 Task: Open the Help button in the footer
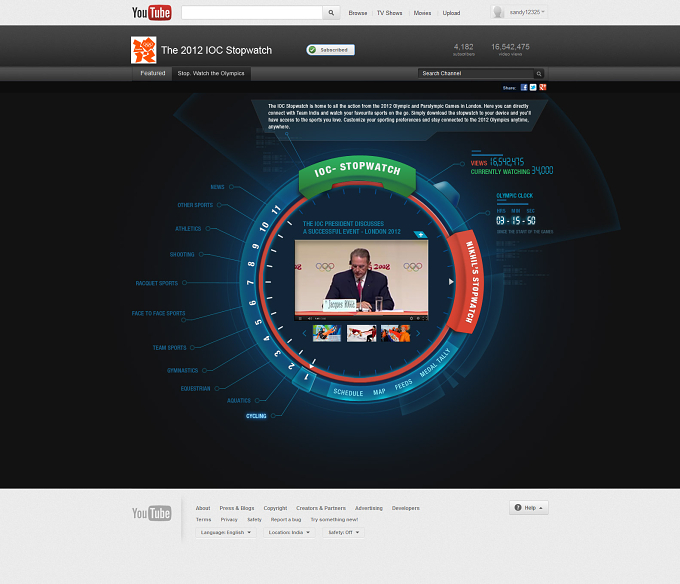(x=529, y=508)
